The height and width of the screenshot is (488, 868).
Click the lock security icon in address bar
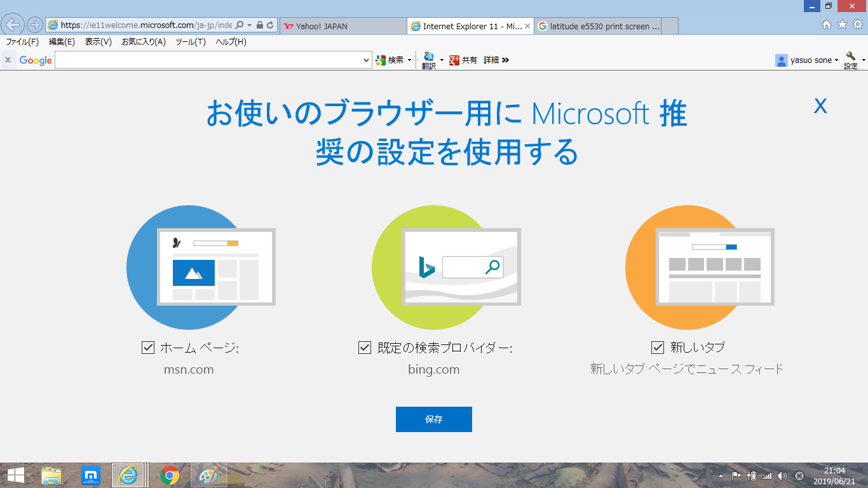click(x=260, y=25)
